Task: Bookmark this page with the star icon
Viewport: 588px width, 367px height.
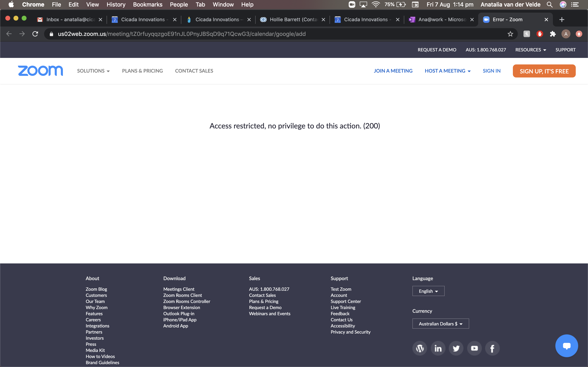Action: point(510,34)
